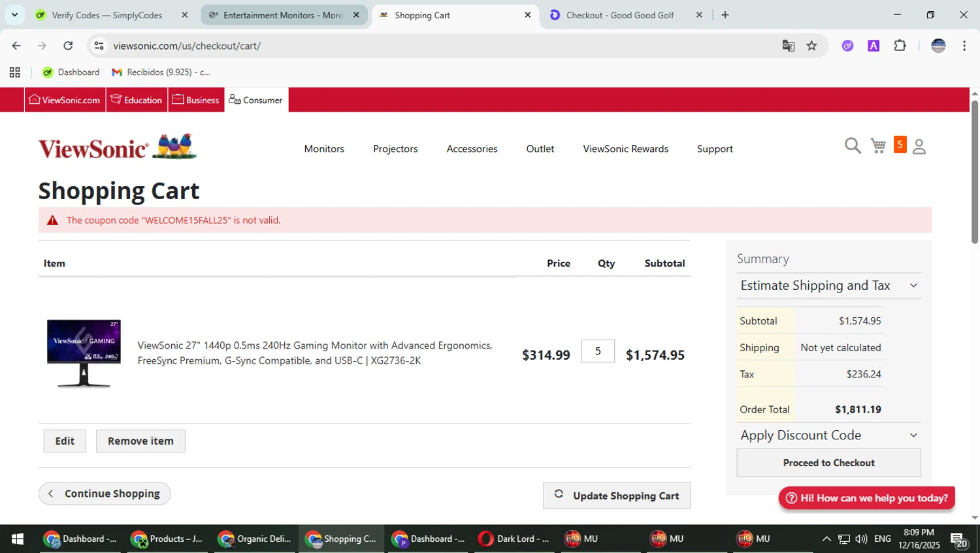The image size is (980, 553).
Task: Click the search magnifier icon
Action: [x=853, y=146]
